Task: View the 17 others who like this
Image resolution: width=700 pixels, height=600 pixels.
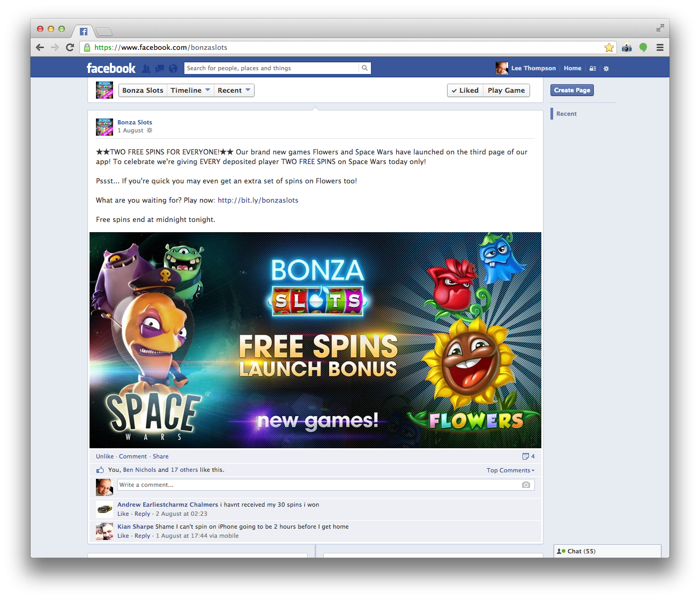Action: 184,470
